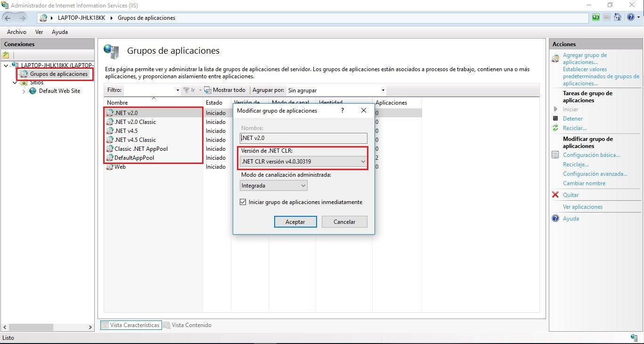The height and width of the screenshot is (344, 644).
Task: Click the blue Ayuda question icon
Action: (555, 219)
